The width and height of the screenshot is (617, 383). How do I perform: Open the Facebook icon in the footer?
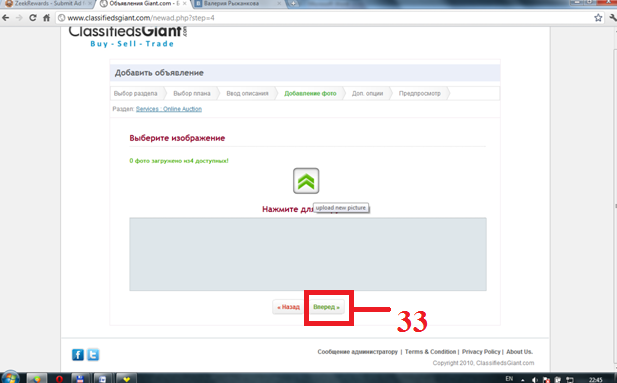78,355
